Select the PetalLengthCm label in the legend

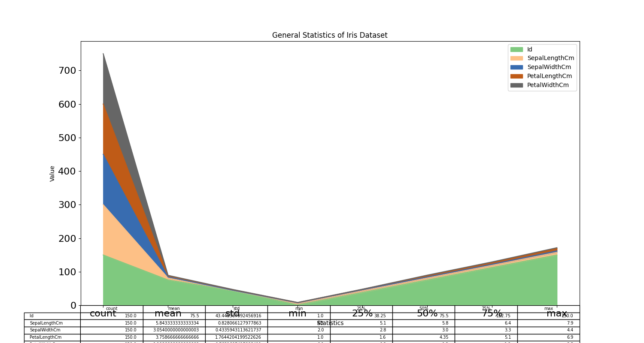[x=550, y=76]
